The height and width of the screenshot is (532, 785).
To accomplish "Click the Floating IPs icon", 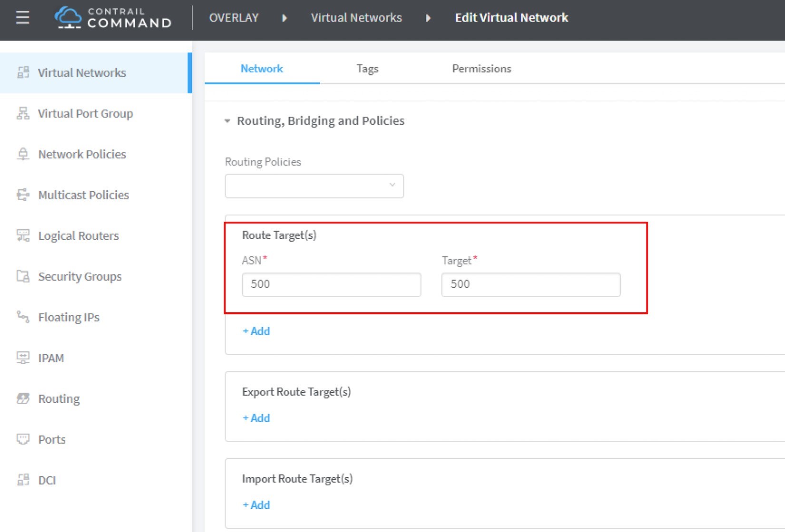I will pyautogui.click(x=23, y=317).
